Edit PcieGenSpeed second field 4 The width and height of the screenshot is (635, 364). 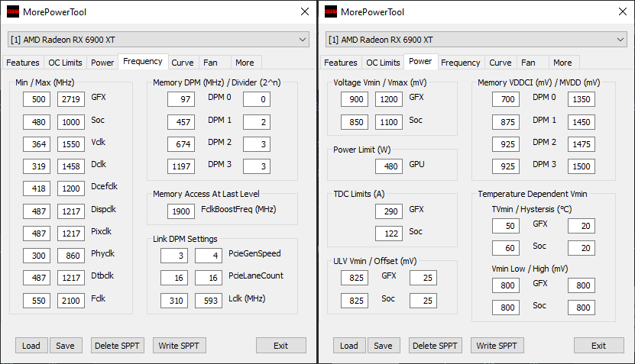click(209, 255)
